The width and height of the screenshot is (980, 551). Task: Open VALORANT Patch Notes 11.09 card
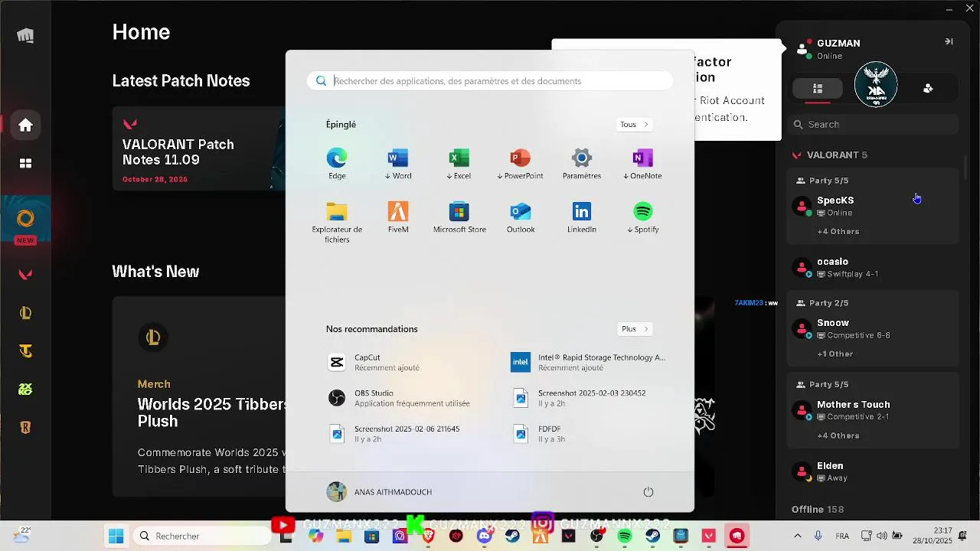coord(199,148)
